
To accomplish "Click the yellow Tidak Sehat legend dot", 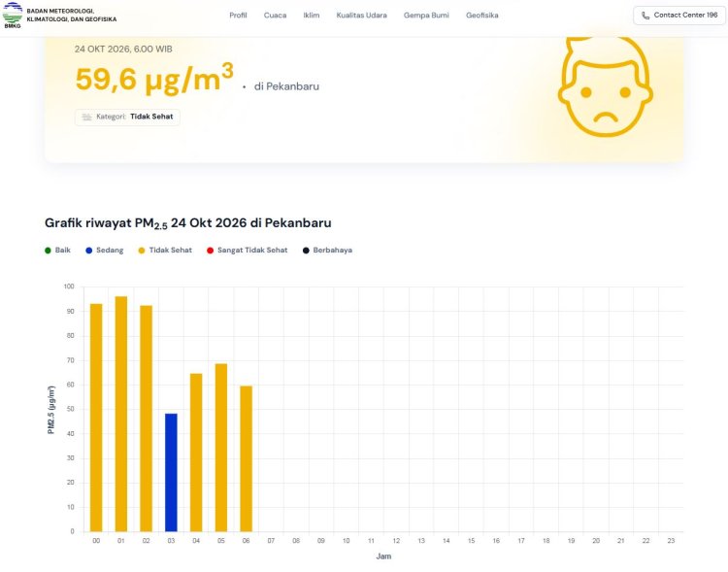I will [142, 251].
